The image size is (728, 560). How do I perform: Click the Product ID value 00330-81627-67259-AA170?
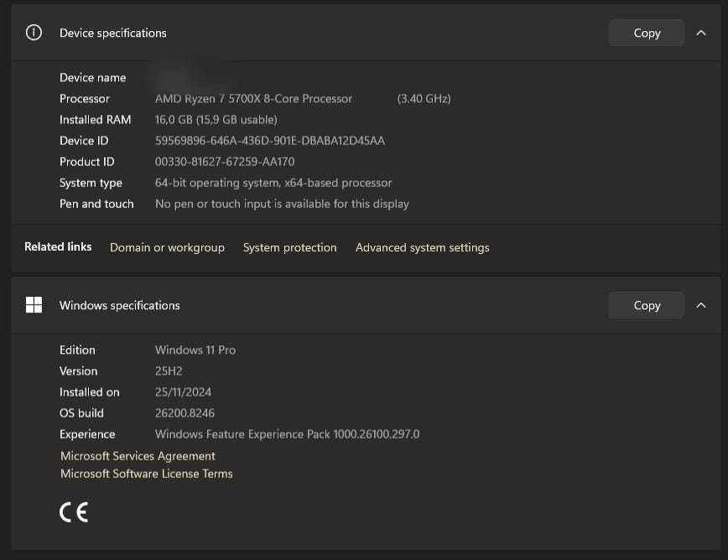coord(225,162)
